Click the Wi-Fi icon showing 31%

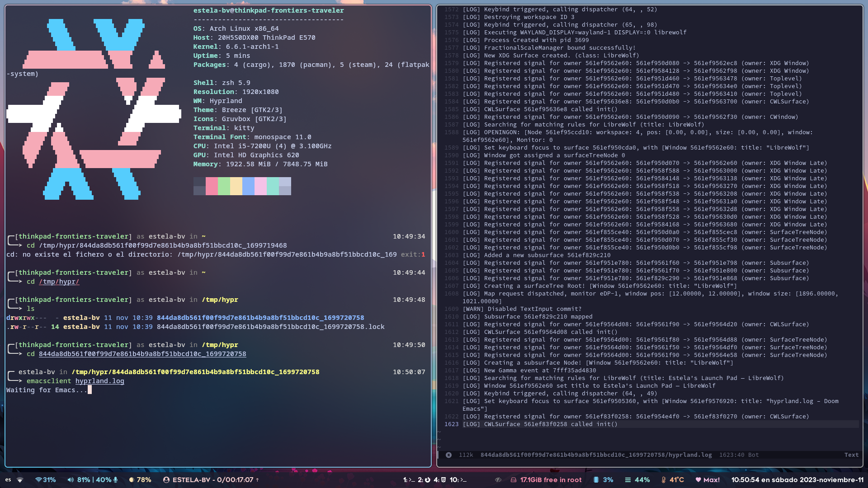pyautogui.click(x=39, y=480)
